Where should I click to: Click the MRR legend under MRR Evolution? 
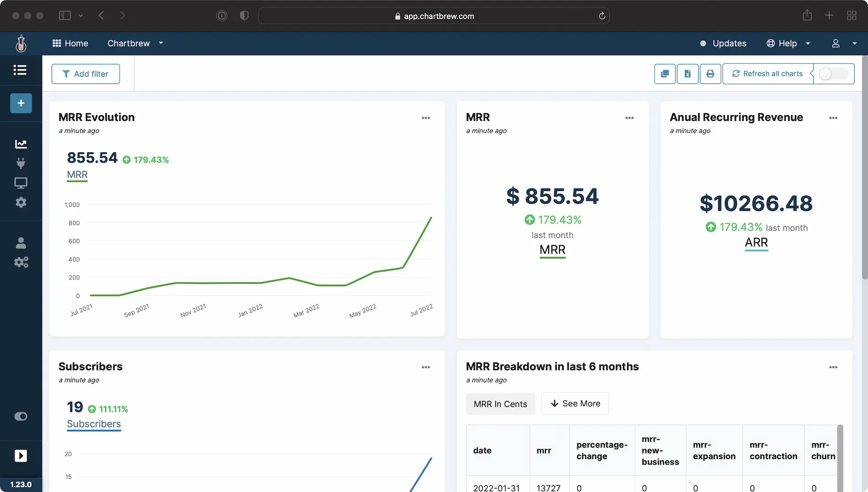(x=77, y=175)
